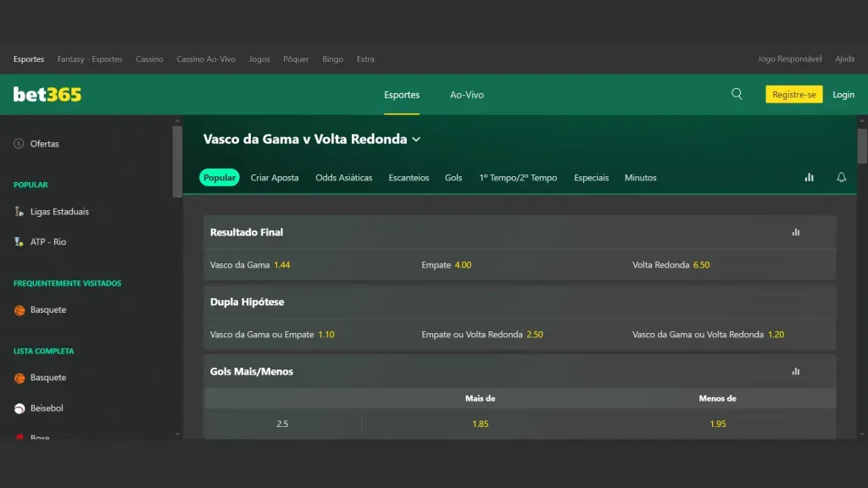Open the Resultado Final stats chart icon
The image size is (868, 488).
point(795,231)
